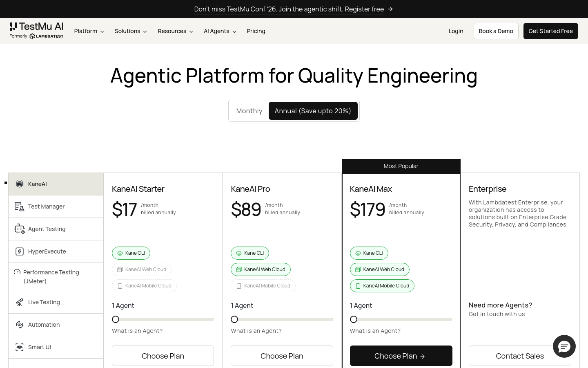
Task: Select the Performance Testing (JMeter) tab
Action: 56,277
